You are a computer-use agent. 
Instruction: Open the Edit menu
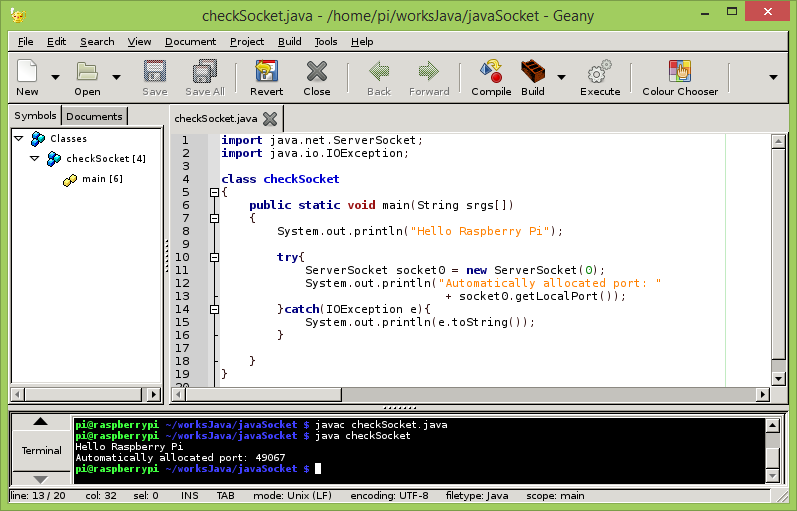(x=56, y=42)
